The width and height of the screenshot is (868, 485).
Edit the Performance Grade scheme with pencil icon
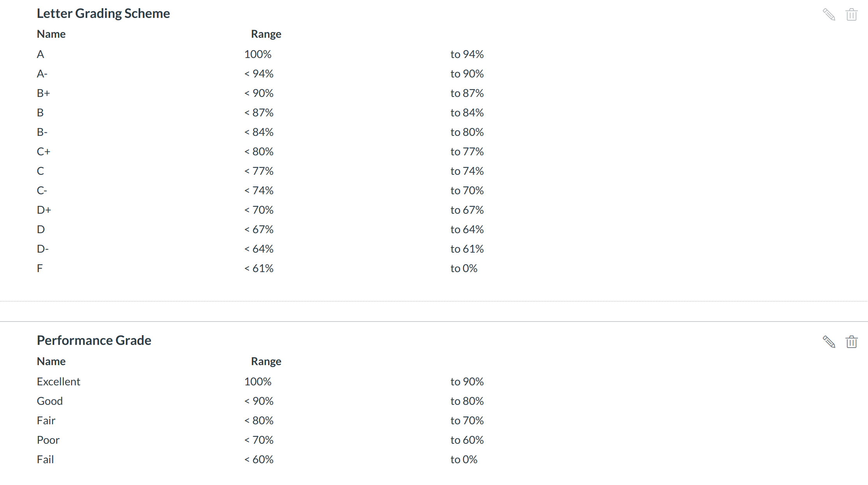click(829, 342)
